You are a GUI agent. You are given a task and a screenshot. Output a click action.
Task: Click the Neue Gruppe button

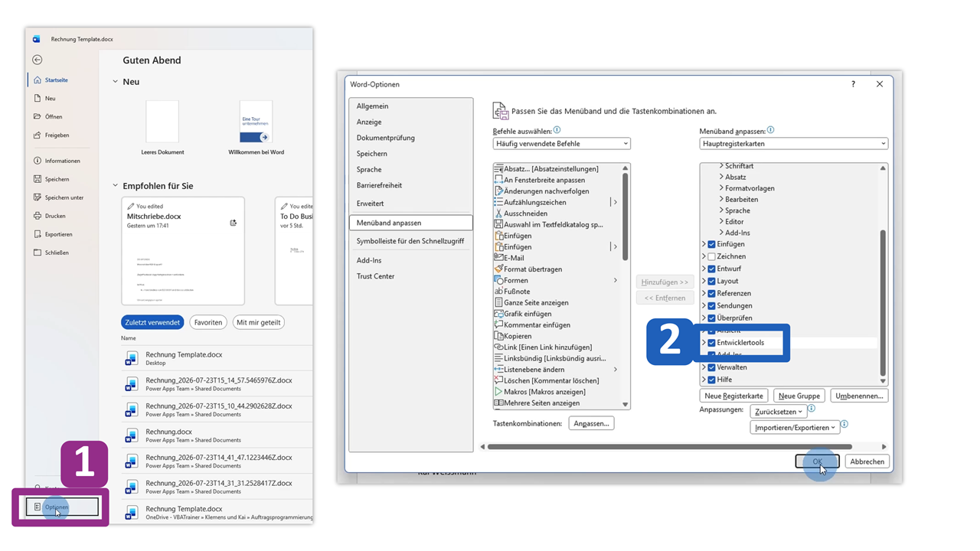[x=799, y=396]
